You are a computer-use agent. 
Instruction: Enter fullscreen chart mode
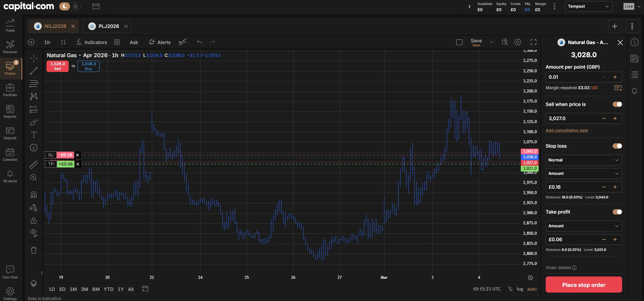coord(534,42)
